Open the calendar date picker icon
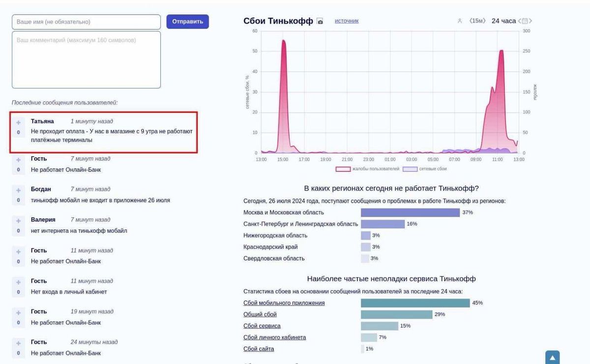This screenshot has height=364, width=590. tap(525, 21)
